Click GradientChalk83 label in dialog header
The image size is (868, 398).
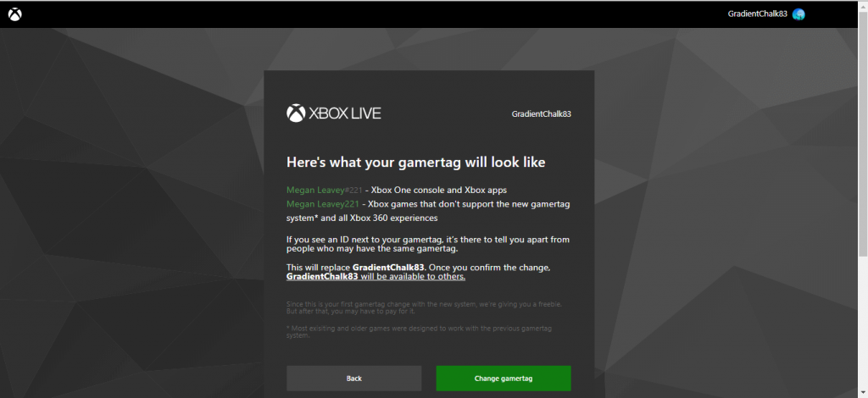pos(542,114)
